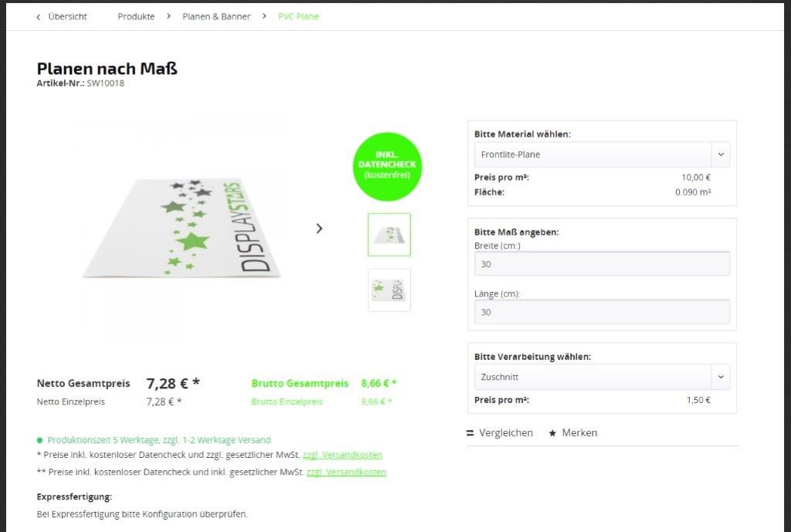Open second zzgl. Versandkosten link
Image resolution: width=791 pixels, height=532 pixels.
point(347,473)
